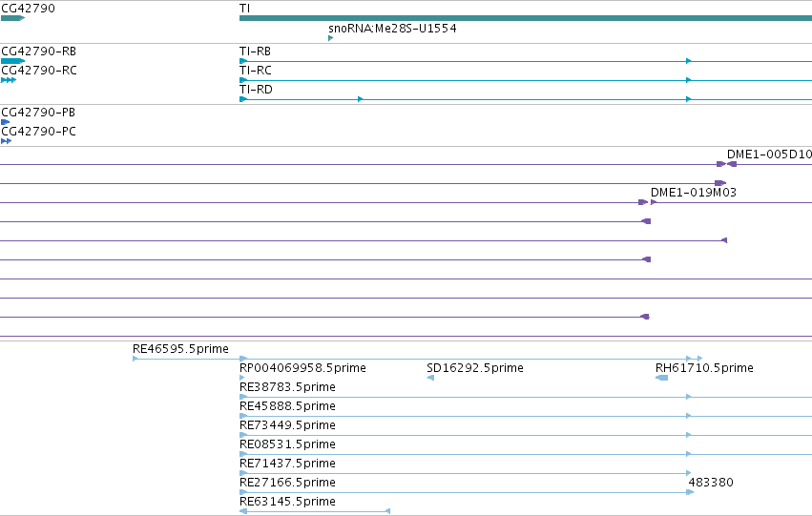Select the 483380 feature label
This screenshot has height=516, width=812.
click(711, 483)
